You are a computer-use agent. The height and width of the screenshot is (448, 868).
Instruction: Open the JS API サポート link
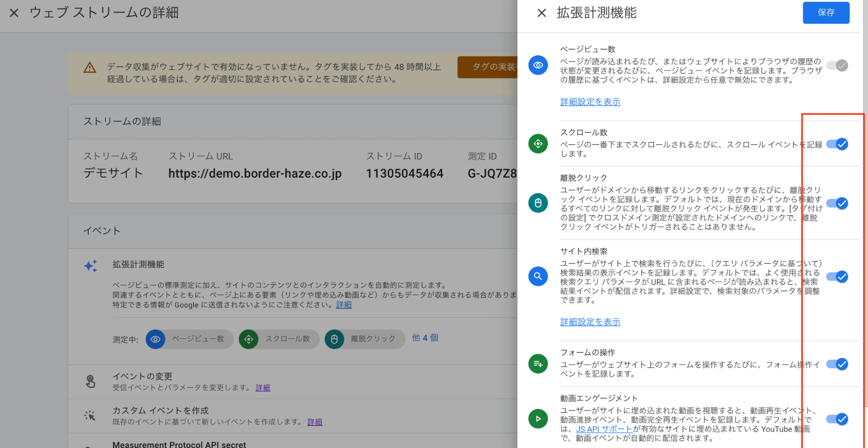pyautogui.click(x=604, y=428)
